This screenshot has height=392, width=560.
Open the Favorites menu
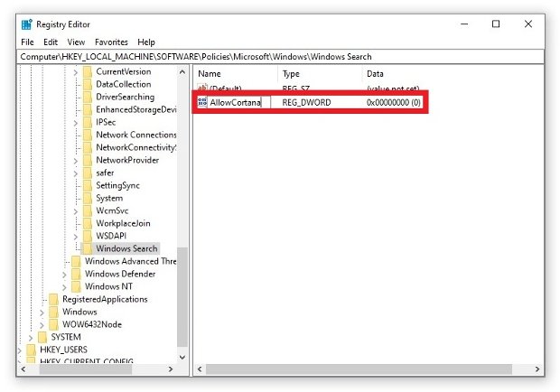111,42
